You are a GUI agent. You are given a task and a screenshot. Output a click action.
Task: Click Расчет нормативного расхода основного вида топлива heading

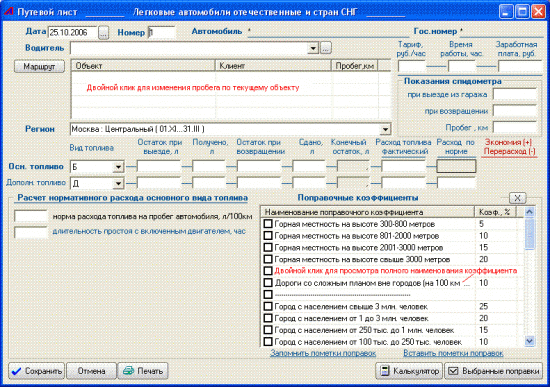point(133,198)
